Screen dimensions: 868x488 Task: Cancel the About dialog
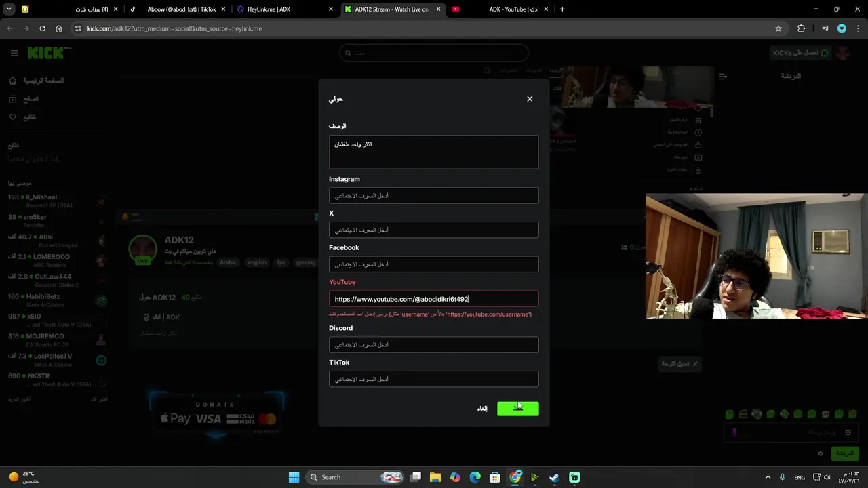[482, 408]
